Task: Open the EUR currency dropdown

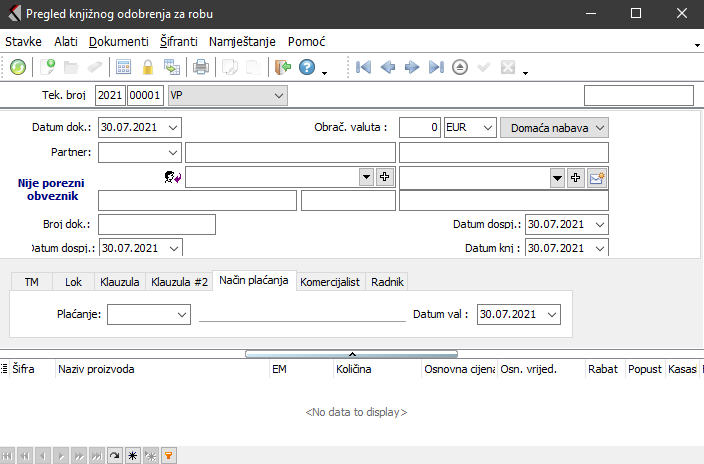Action: (x=487, y=127)
